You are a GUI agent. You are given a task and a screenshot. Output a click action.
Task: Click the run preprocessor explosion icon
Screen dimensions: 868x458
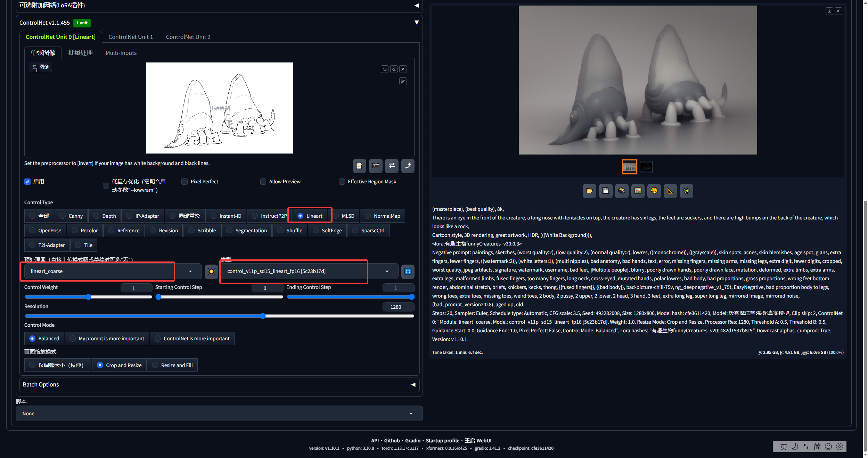pyautogui.click(x=211, y=272)
